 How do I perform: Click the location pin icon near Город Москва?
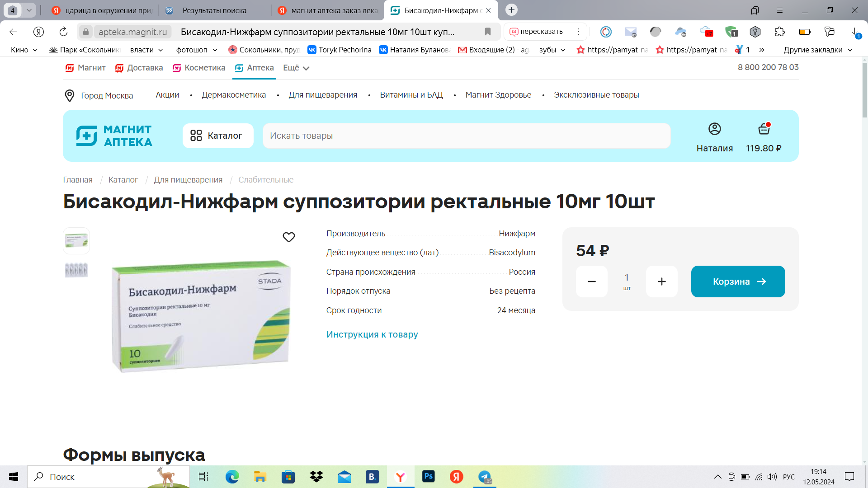tap(70, 95)
